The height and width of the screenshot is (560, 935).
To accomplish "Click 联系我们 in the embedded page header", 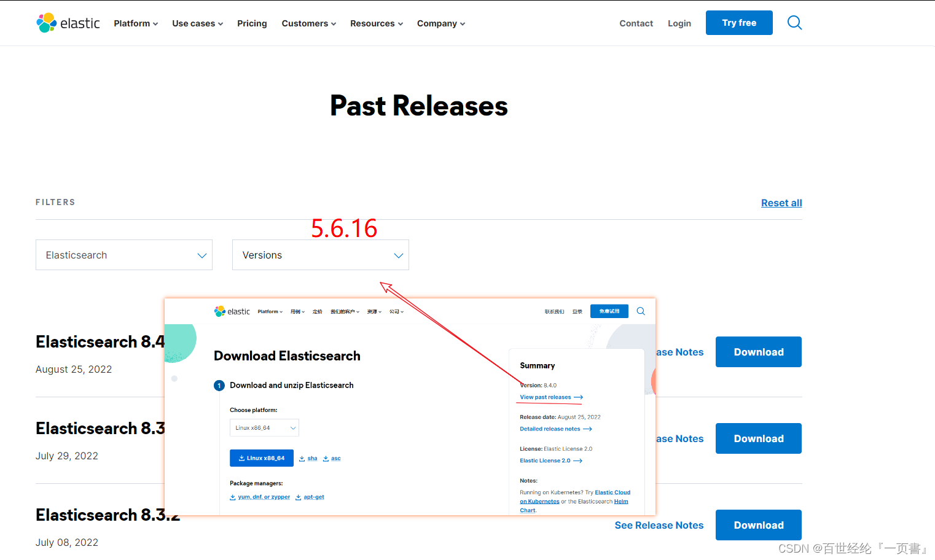I will 554,312.
